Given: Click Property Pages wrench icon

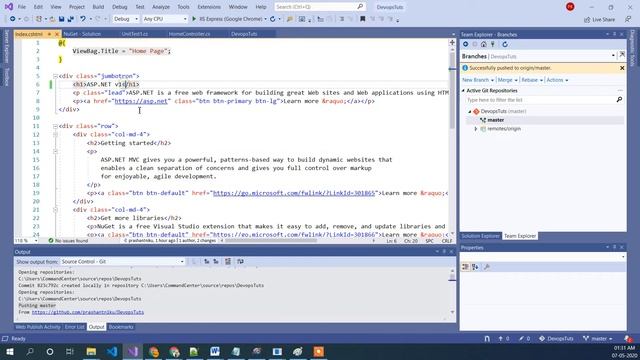Looking at the screenshot, I should coord(487,267).
